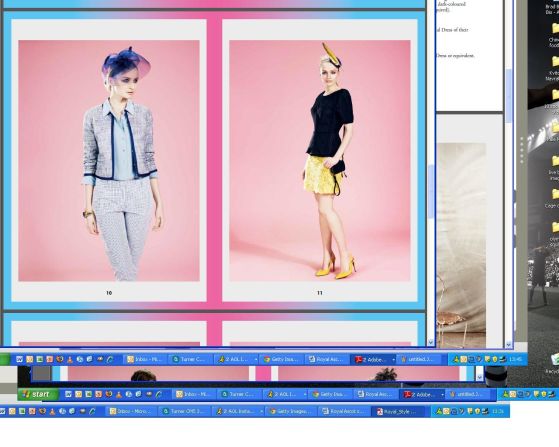
Task: Switch to Inbox task in Start-button taskbar
Action: [x=193, y=394]
